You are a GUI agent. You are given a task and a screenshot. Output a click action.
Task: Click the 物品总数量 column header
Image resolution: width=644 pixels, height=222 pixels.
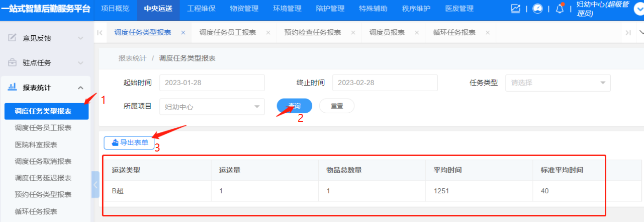point(373,170)
